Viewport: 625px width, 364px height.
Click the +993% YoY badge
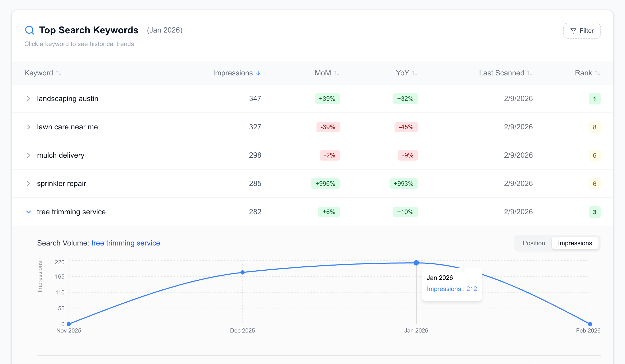404,184
